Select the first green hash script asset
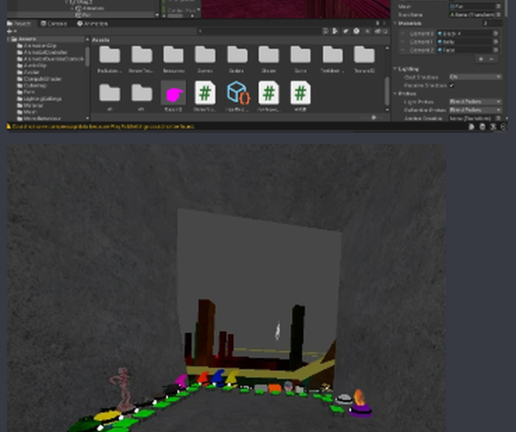516x432 pixels. [205, 92]
